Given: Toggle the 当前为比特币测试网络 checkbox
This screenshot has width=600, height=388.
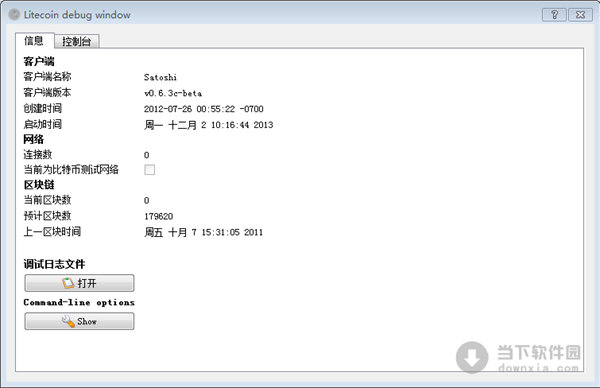Looking at the screenshot, I should [150, 170].
